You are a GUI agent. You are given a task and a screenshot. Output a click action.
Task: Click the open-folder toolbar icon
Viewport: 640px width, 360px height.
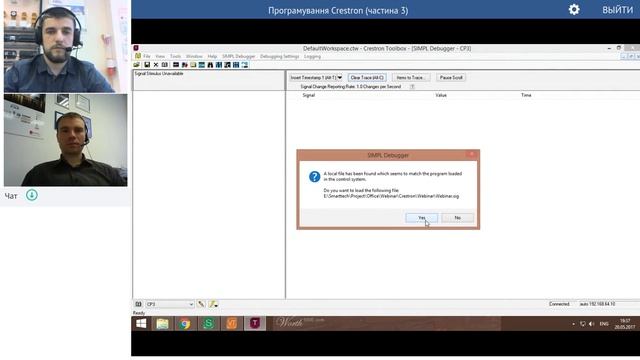coord(137,65)
